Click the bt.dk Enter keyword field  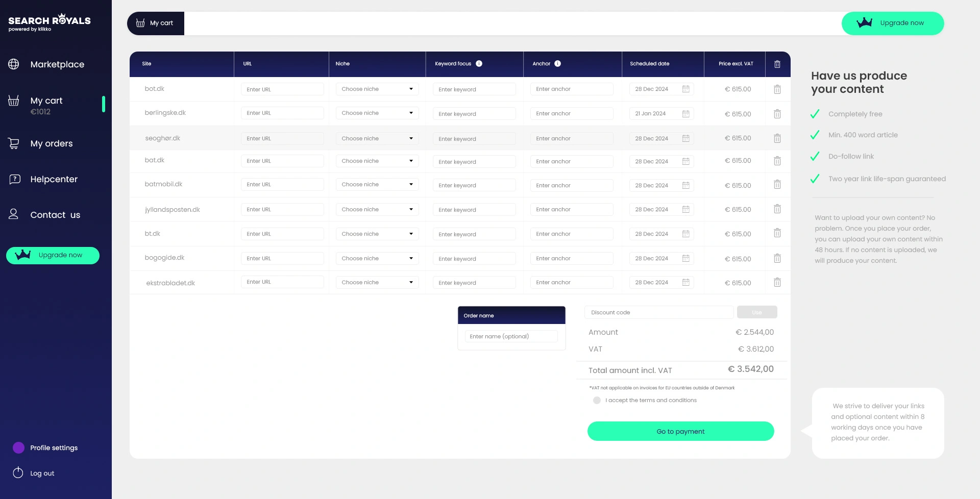[474, 234]
